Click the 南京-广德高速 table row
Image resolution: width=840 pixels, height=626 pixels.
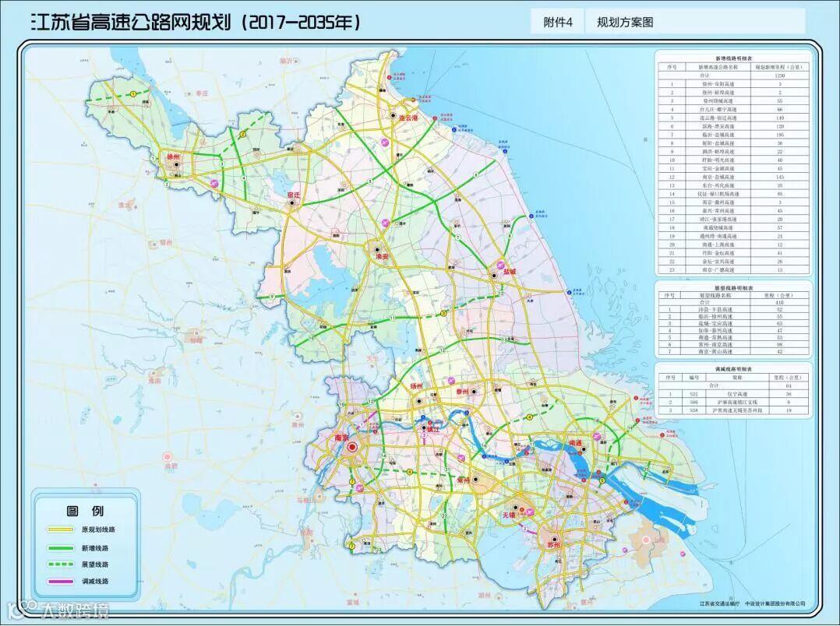[732, 270]
